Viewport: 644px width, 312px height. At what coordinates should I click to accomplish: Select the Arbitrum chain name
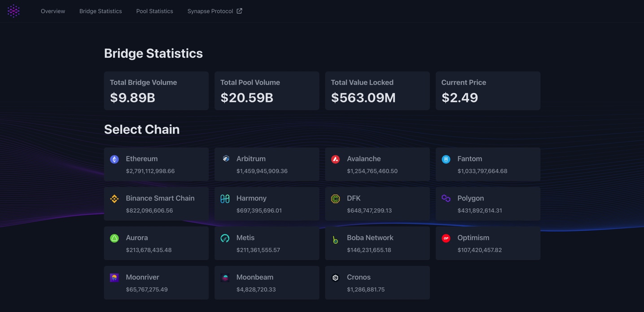[x=251, y=159]
